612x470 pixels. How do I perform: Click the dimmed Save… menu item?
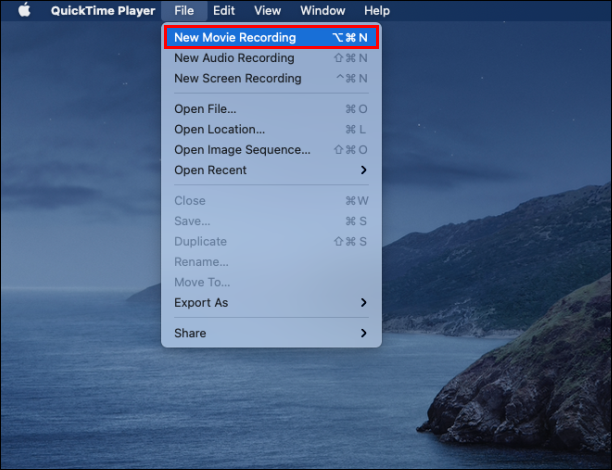271,221
